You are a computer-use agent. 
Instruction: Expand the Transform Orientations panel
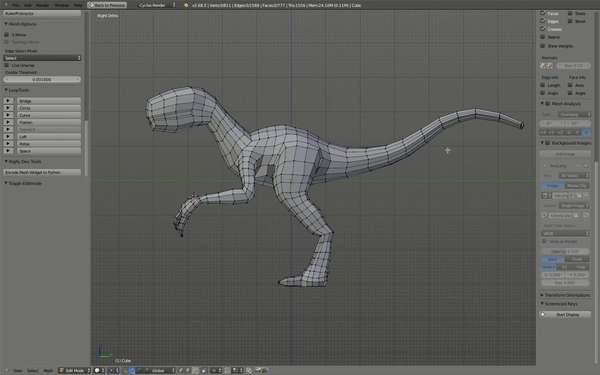coord(566,295)
